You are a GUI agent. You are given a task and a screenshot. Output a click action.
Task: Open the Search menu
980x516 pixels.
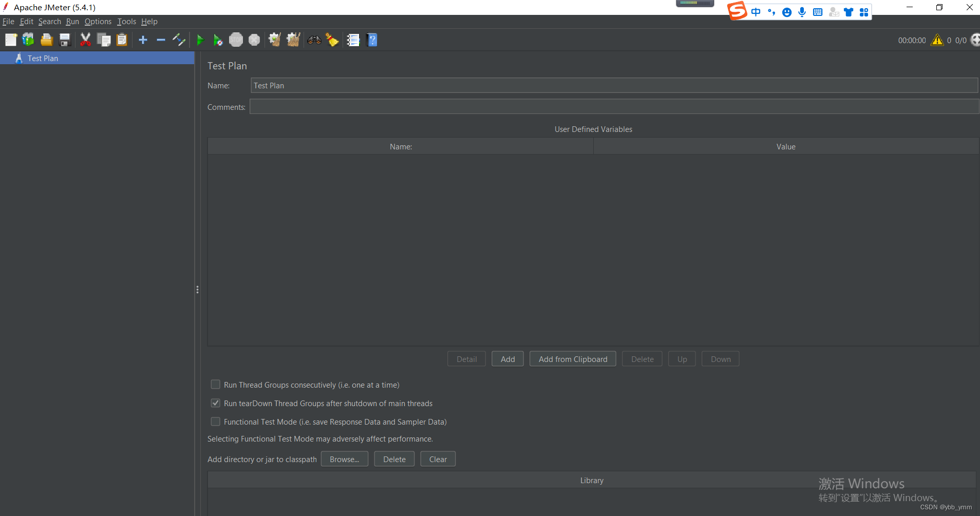pyautogui.click(x=49, y=22)
